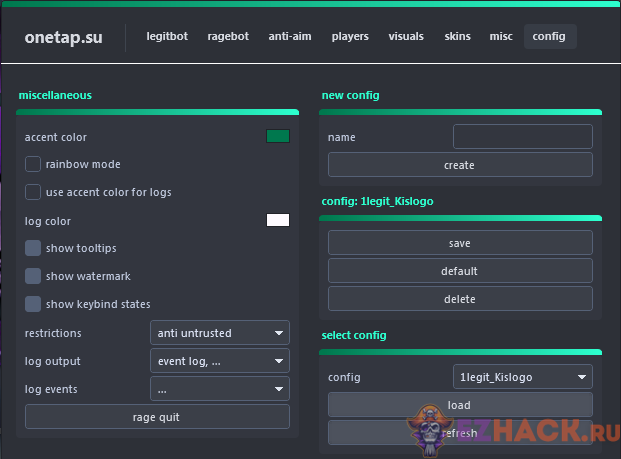Open the accent color swatch

click(278, 136)
